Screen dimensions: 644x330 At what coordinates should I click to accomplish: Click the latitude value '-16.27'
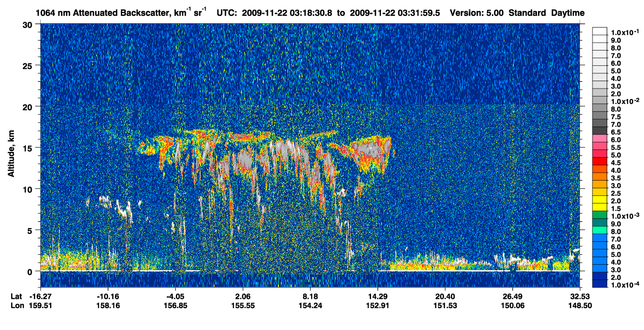[x=41, y=296]
